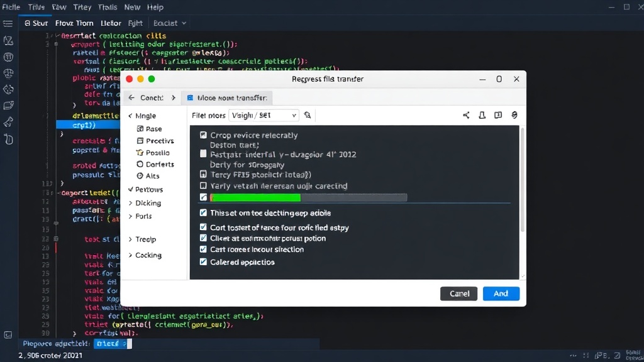
Task: Open the New menu
Action: (x=132, y=7)
